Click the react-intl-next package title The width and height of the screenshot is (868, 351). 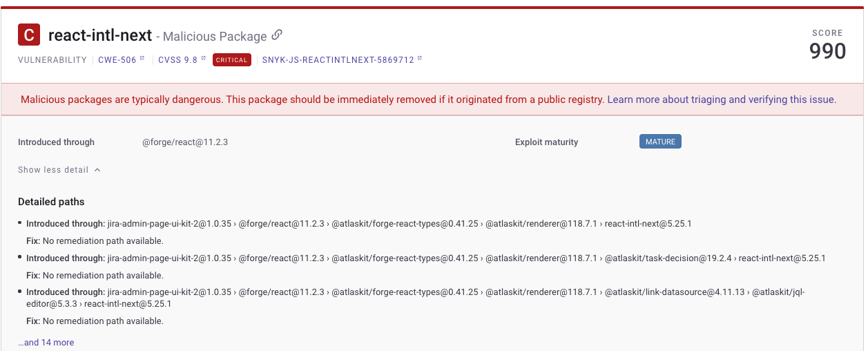tap(100, 35)
